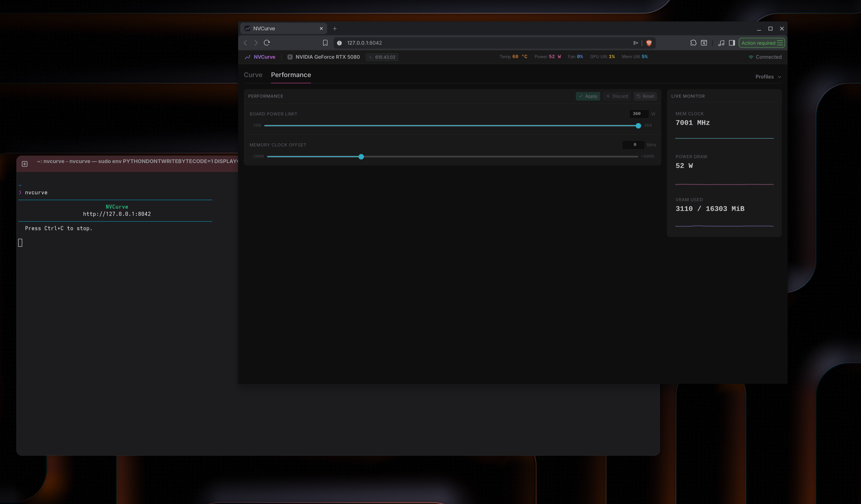Select the Performance tab
Viewport: 861px width, 504px height.
click(291, 75)
